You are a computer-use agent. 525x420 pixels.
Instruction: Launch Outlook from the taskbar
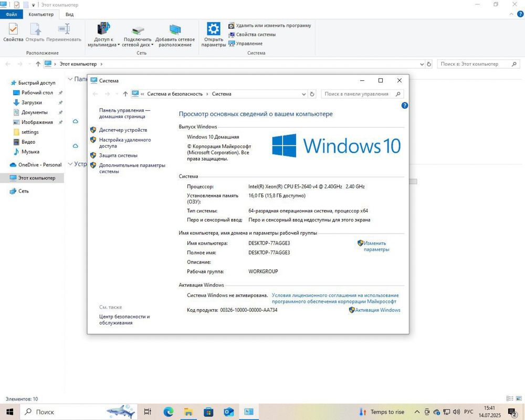coord(229,412)
